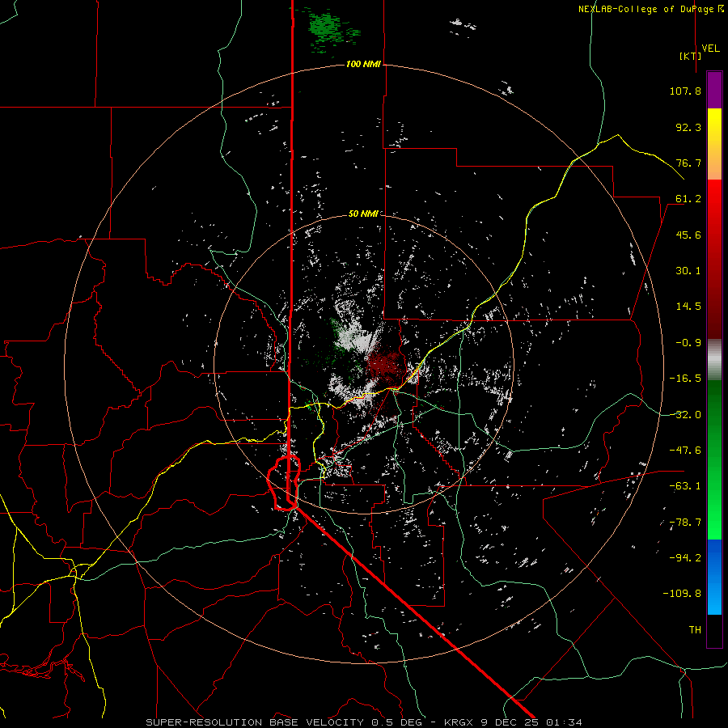Pick the purple segment atop the color bar
728x728 pixels.
point(714,90)
